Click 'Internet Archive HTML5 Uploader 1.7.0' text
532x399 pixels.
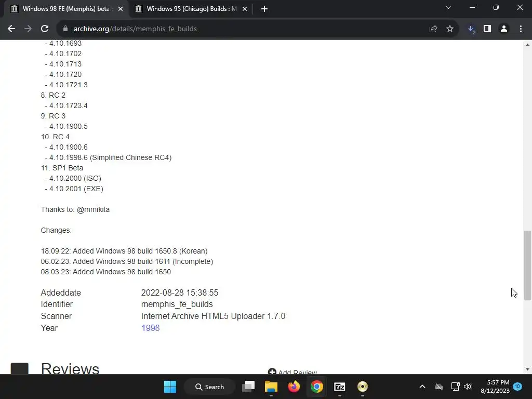point(213,316)
